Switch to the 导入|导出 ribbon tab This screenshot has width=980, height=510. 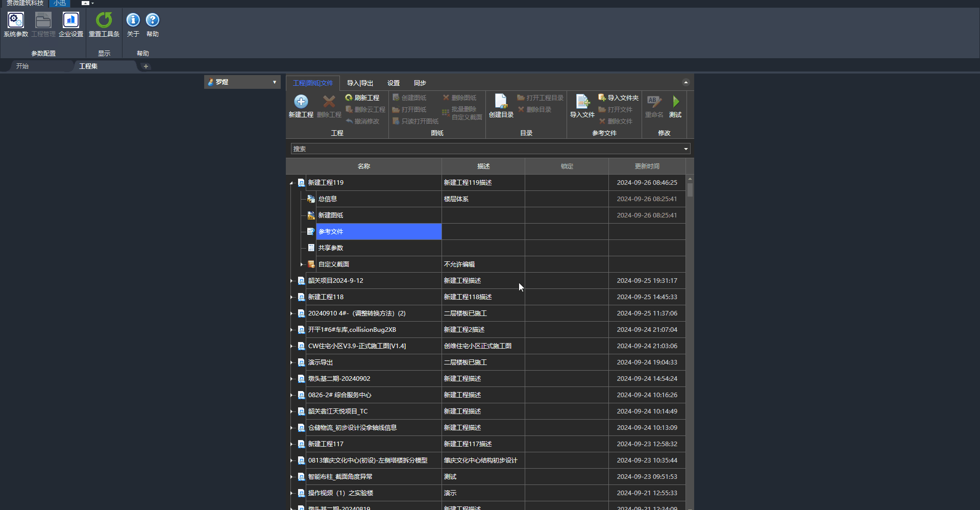[x=360, y=83]
